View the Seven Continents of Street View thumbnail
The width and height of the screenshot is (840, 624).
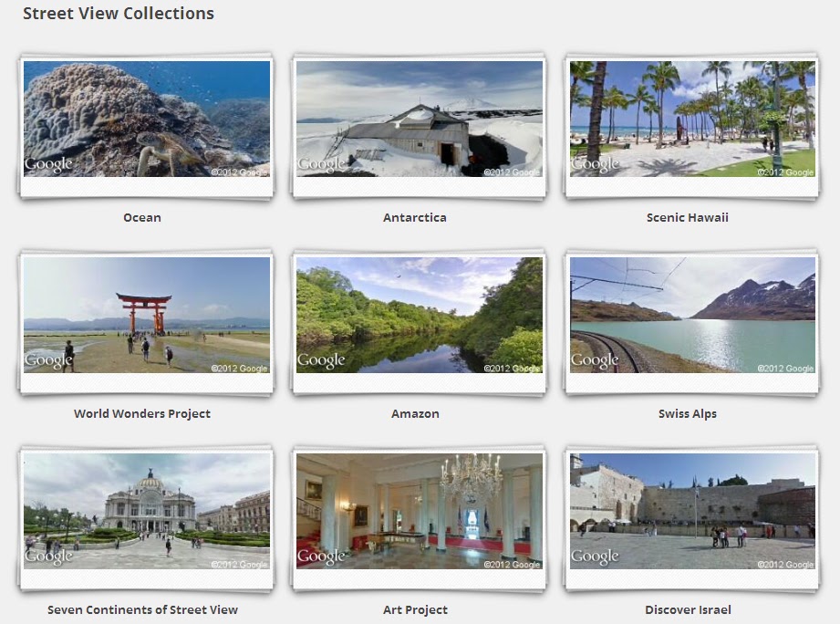(x=145, y=512)
